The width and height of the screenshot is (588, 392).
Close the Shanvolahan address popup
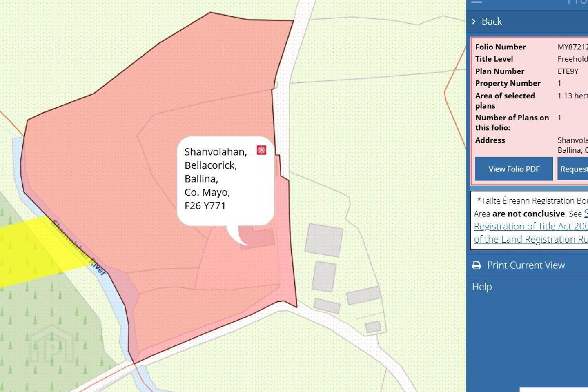point(261,150)
